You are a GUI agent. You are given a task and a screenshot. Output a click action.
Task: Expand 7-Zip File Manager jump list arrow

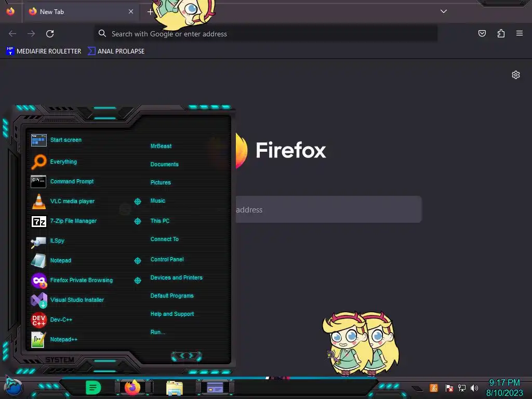coord(137,221)
